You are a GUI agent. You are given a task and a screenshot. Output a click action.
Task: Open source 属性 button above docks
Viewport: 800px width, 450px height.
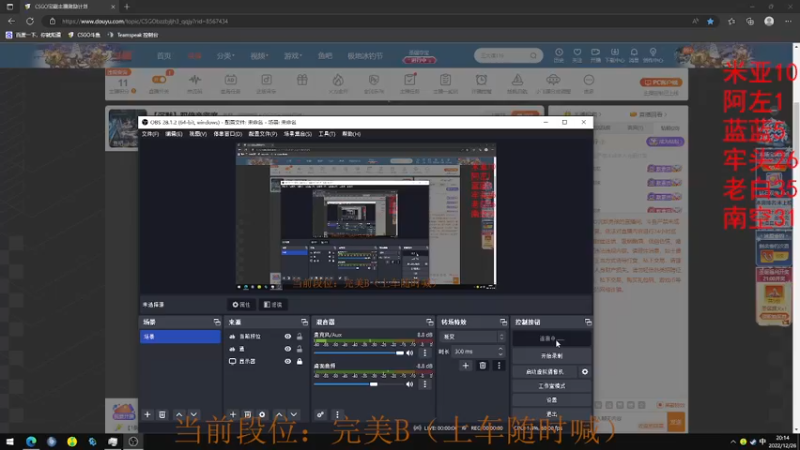coord(241,305)
